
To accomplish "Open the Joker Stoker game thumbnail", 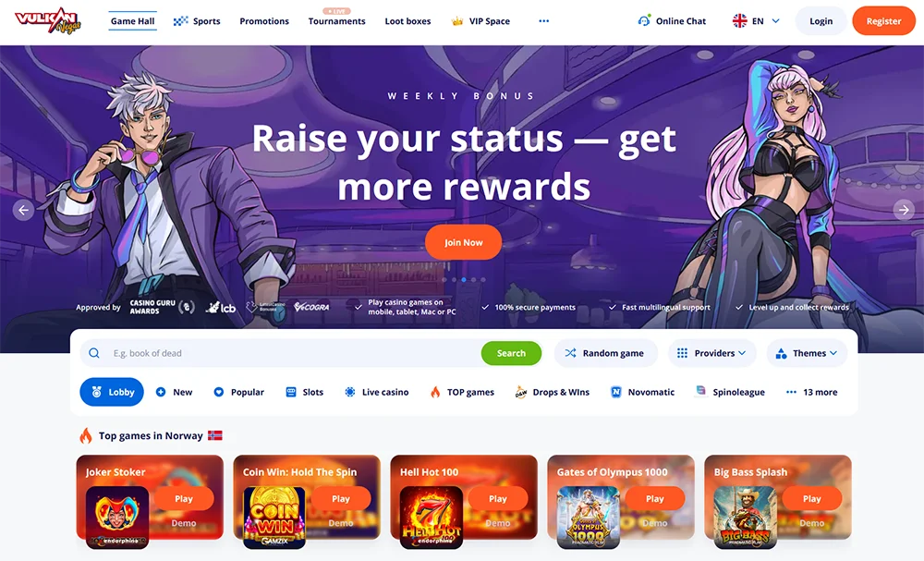I will click(117, 517).
